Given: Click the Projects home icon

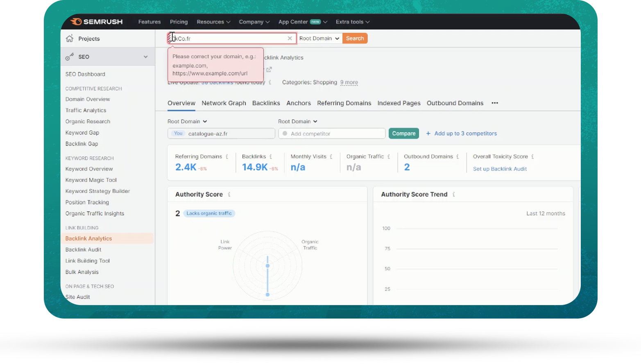Looking at the screenshot, I should coord(70,38).
